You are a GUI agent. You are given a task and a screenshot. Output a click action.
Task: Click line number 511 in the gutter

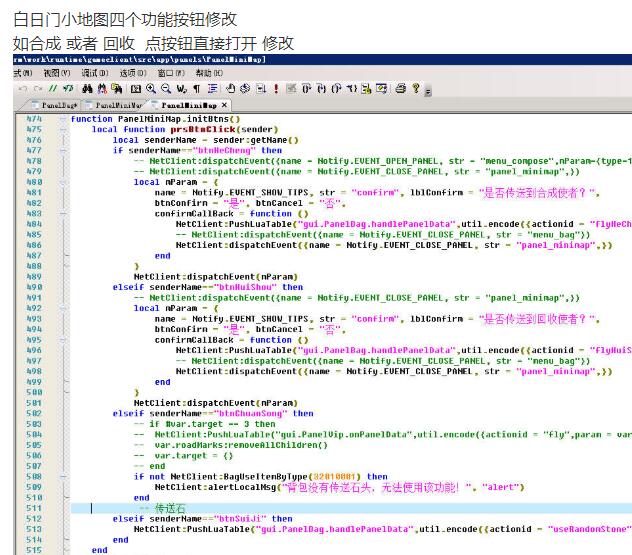click(34, 508)
